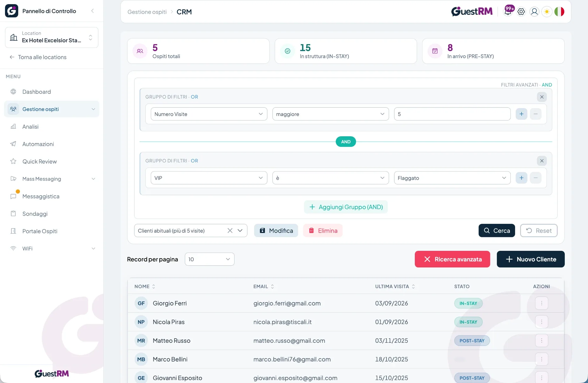
Task: Click the Cerca search button
Action: tap(497, 231)
